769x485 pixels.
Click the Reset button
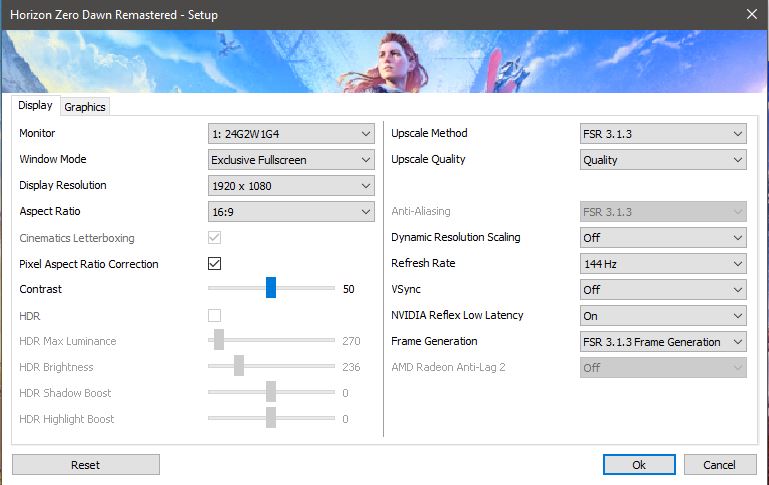click(x=86, y=464)
